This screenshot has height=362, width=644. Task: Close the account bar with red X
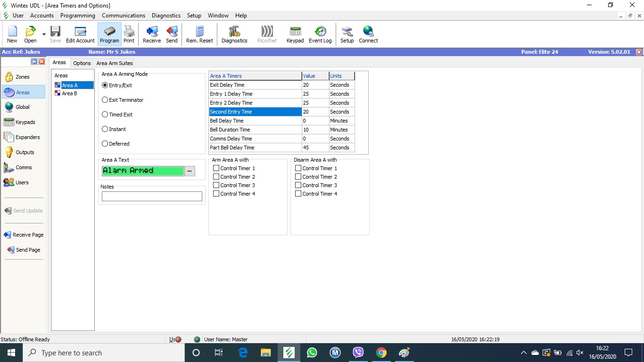(639, 52)
